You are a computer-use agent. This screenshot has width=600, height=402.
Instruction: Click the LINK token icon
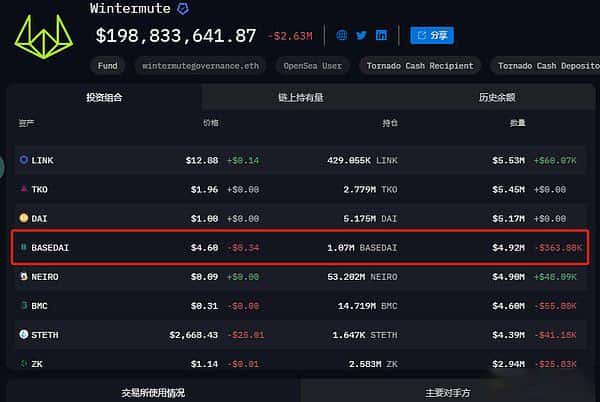tap(24, 159)
